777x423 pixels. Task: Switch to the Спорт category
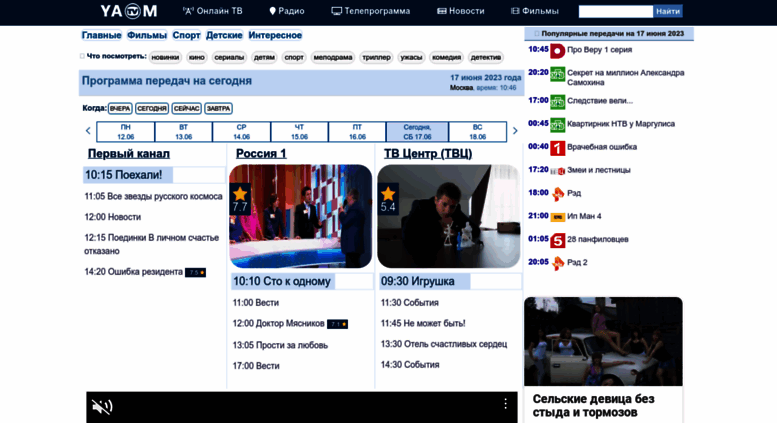186,35
